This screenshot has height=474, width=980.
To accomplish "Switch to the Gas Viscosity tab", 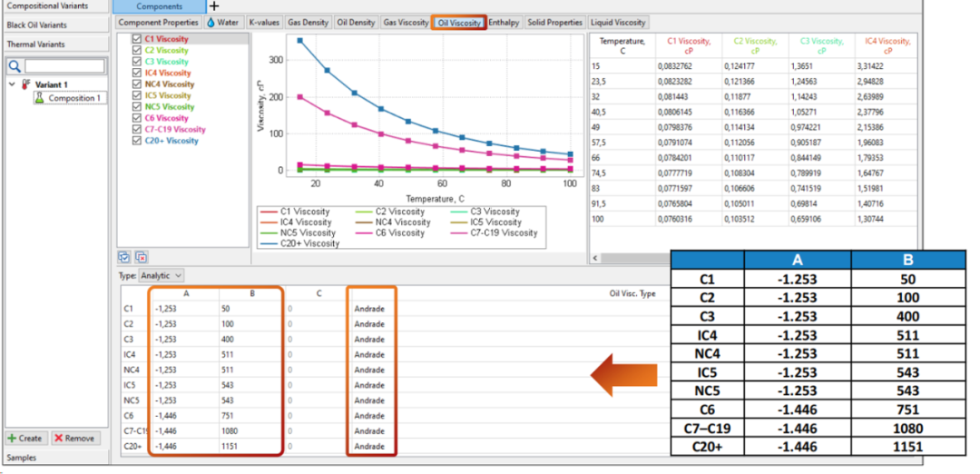I will click(405, 23).
